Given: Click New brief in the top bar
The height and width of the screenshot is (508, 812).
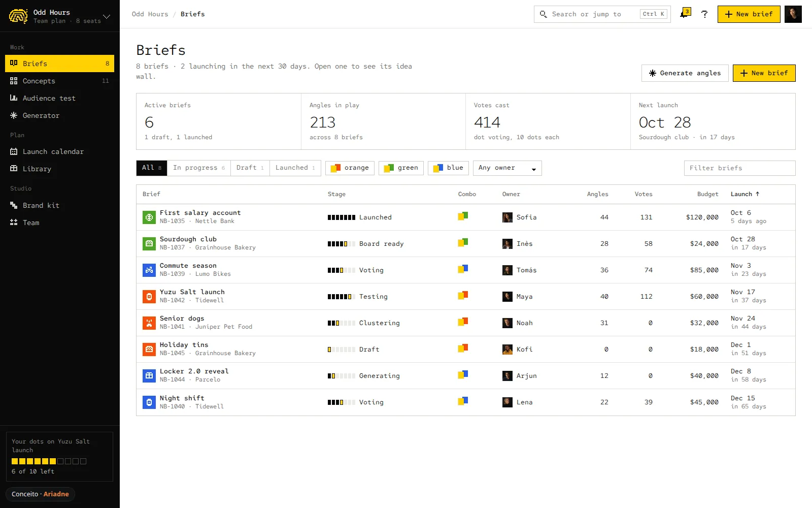Looking at the screenshot, I should (749, 14).
